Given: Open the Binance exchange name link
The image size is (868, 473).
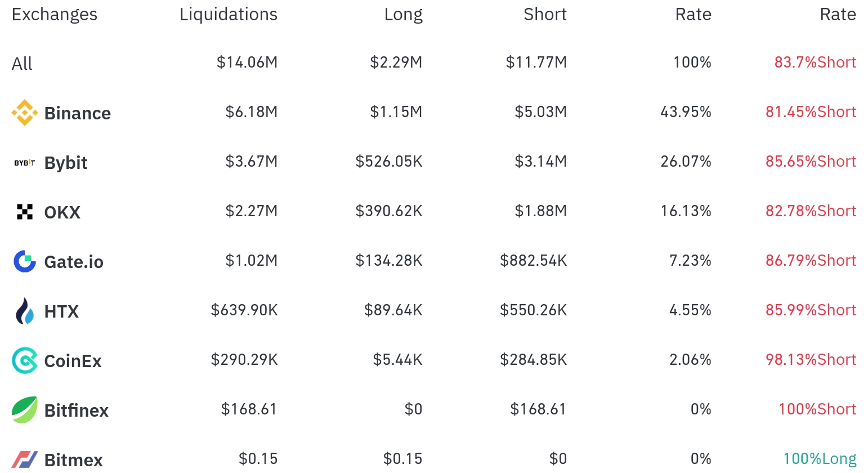Looking at the screenshot, I should click(78, 113).
